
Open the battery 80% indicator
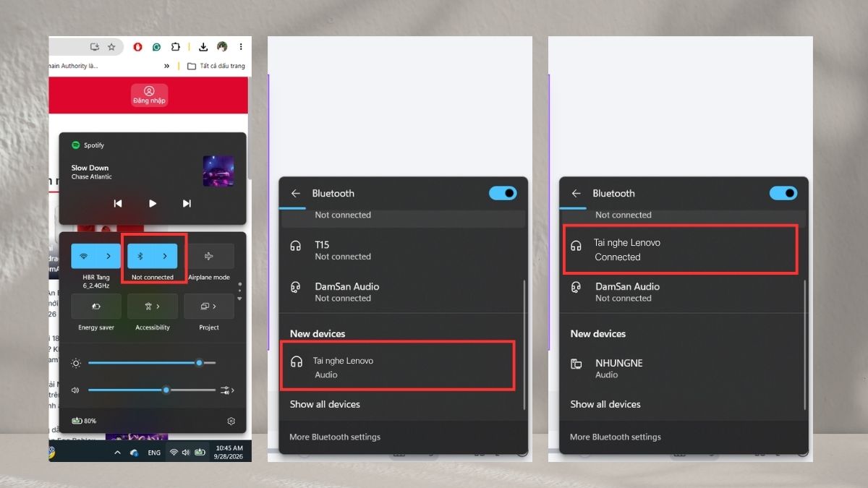[x=84, y=421]
